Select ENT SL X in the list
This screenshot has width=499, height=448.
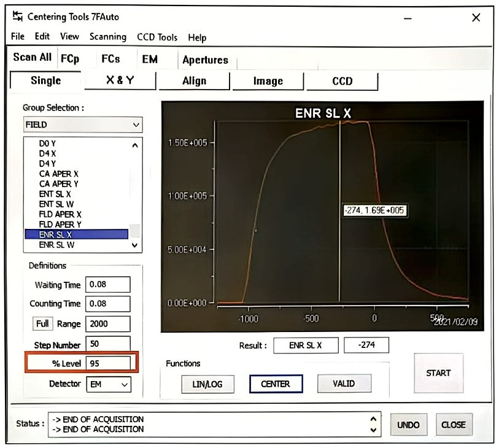point(55,194)
